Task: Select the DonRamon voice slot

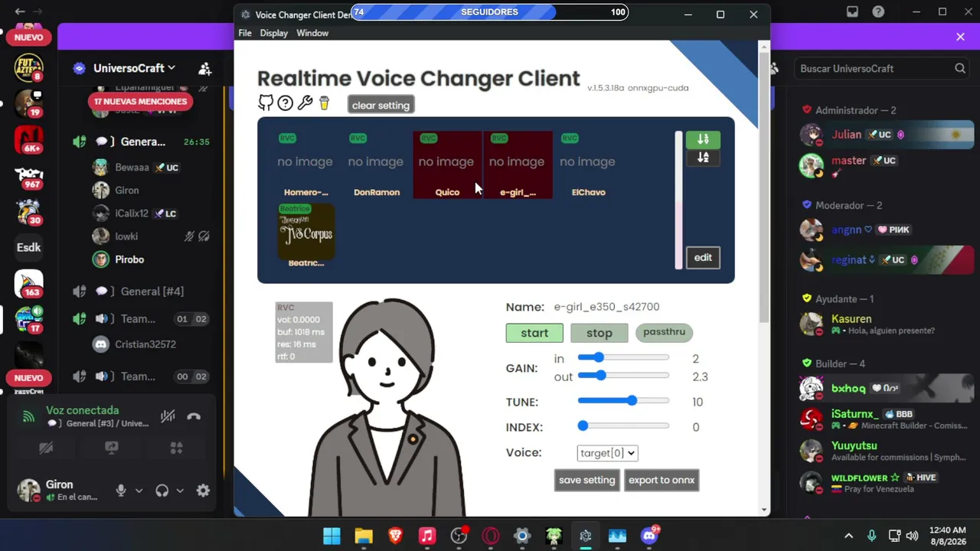Action: pos(376,165)
